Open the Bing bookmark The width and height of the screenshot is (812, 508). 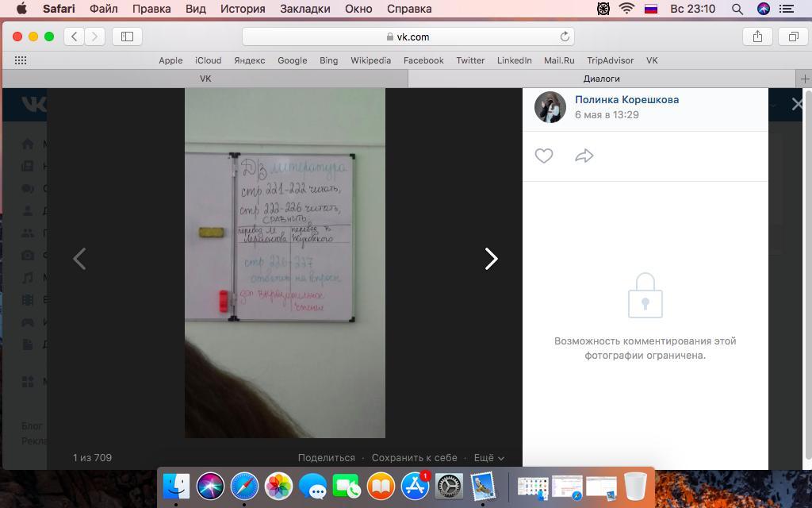[x=329, y=60]
